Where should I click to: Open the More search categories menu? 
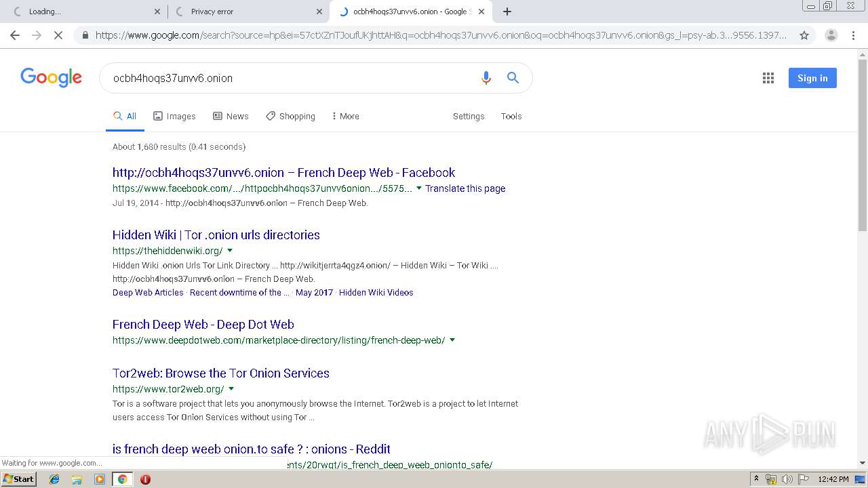(x=345, y=117)
